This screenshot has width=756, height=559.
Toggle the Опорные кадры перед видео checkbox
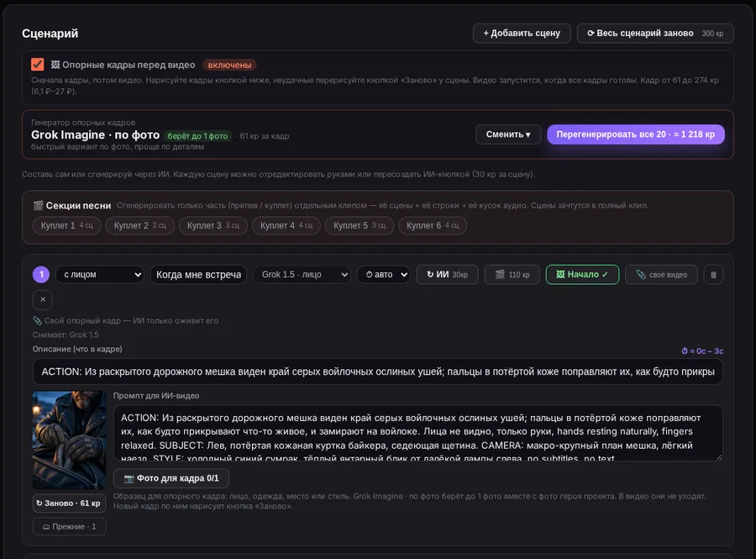point(38,65)
